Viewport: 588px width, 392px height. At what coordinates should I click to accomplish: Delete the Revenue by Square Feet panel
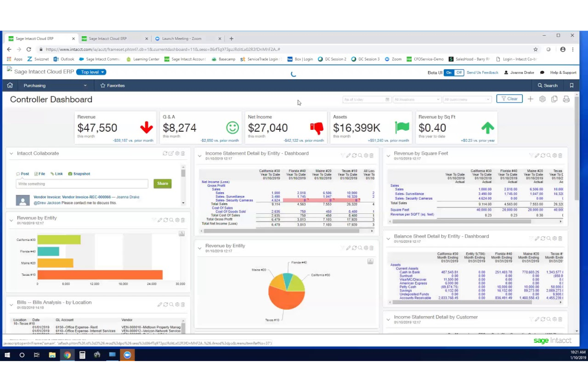click(560, 156)
